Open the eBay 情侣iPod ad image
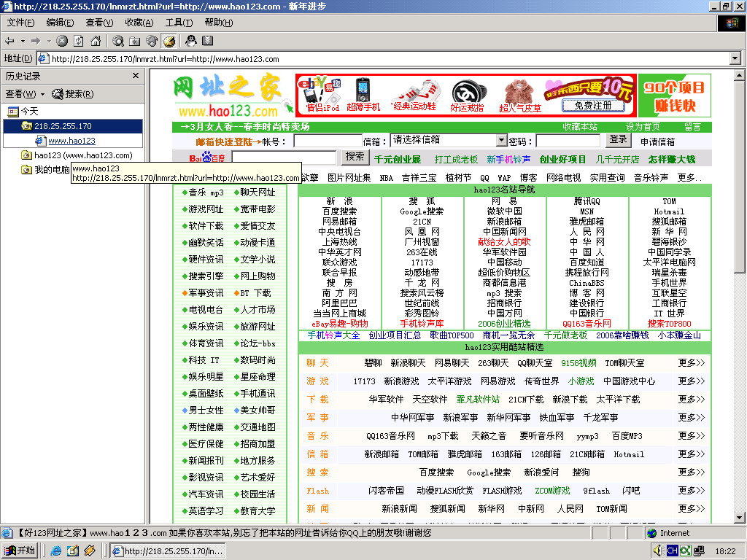 [x=321, y=95]
